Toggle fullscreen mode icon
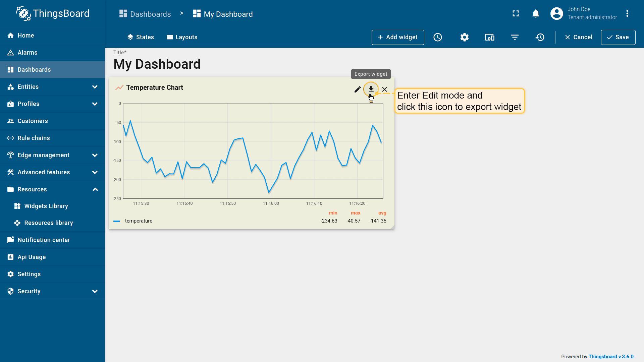This screenshot has height=362, width=644. [516, 13]
